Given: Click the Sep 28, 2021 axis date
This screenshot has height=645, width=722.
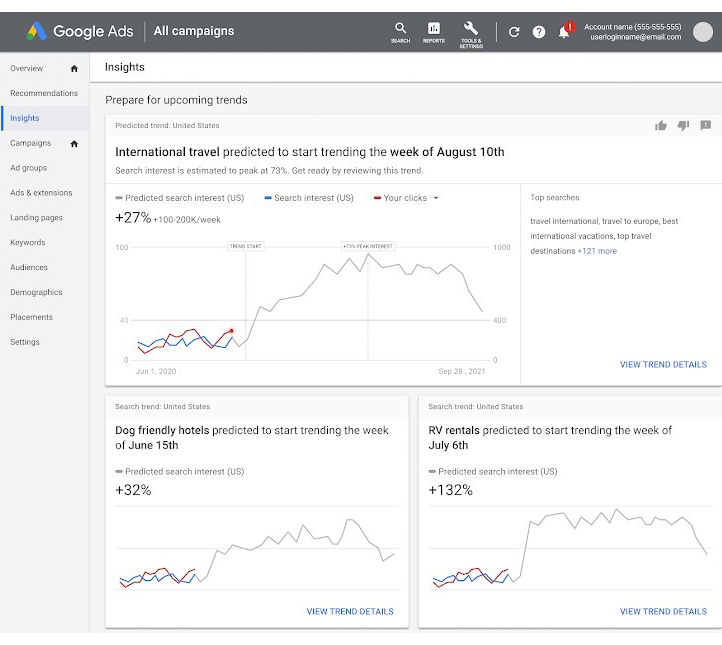Looking at the screenshot, I should pos(461,371).
